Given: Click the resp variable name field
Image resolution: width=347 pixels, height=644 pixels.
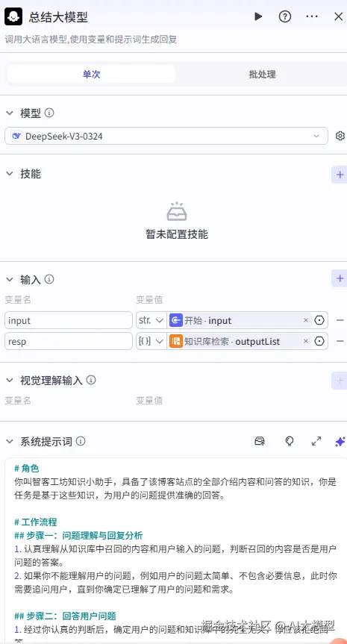Looking at the screenshot, I should tap(69, 341).
